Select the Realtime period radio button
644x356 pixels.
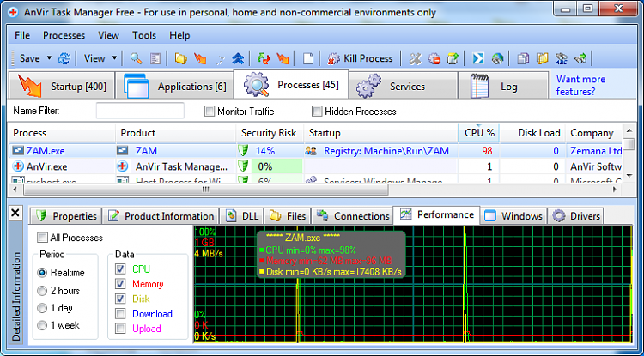(x=42, y=272)
